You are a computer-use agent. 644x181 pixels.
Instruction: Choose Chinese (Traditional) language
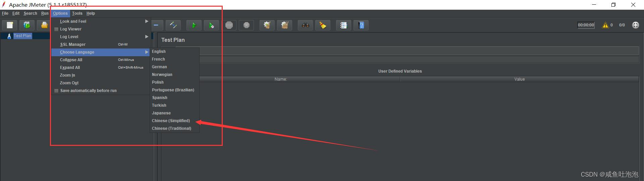pyautogui.click(x=174, y=128)
